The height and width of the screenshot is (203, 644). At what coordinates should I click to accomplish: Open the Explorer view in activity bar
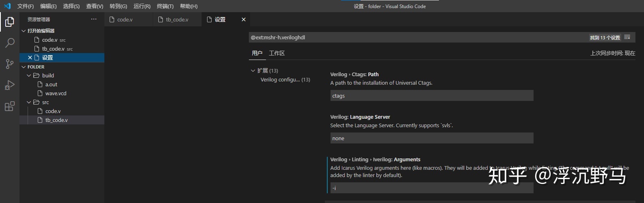pyautogui.click(x=10, y=22)
